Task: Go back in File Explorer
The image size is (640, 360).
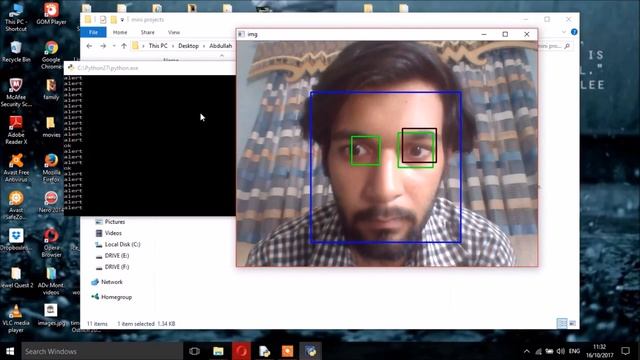Action: pos(89,46)
